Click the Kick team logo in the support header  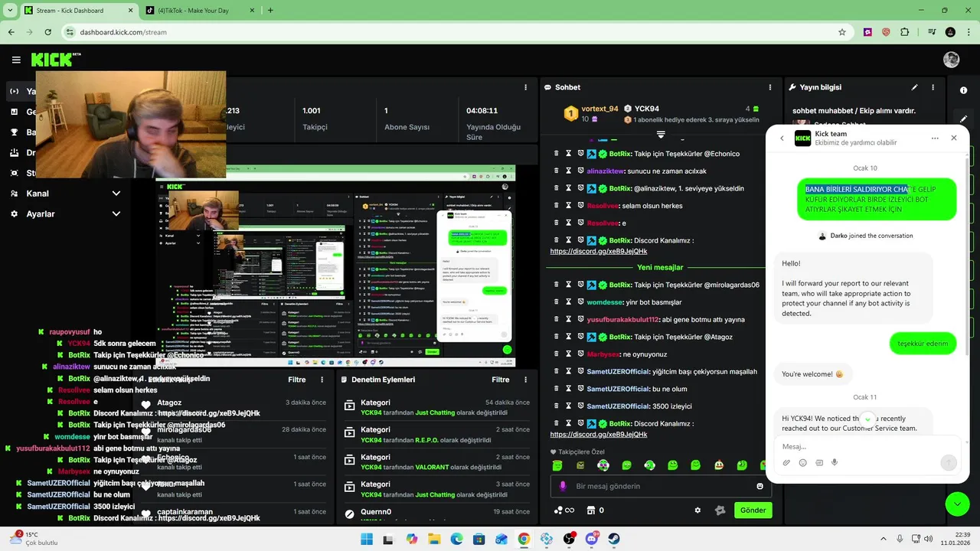(x=802, y=139)
